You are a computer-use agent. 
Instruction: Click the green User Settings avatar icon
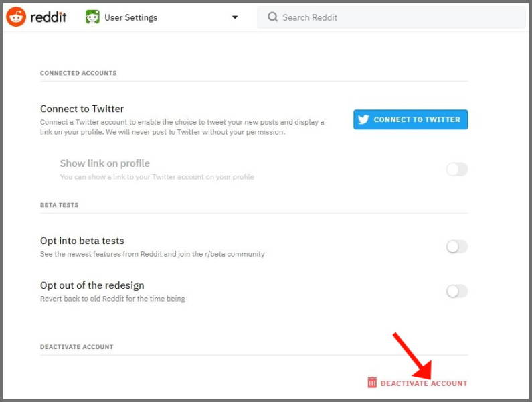92,17
